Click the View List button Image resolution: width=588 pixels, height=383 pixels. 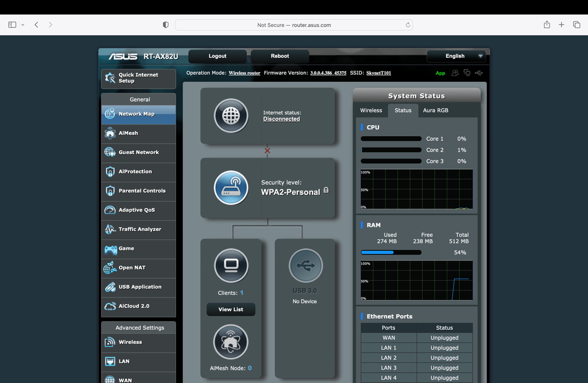[x=231, y=309]
